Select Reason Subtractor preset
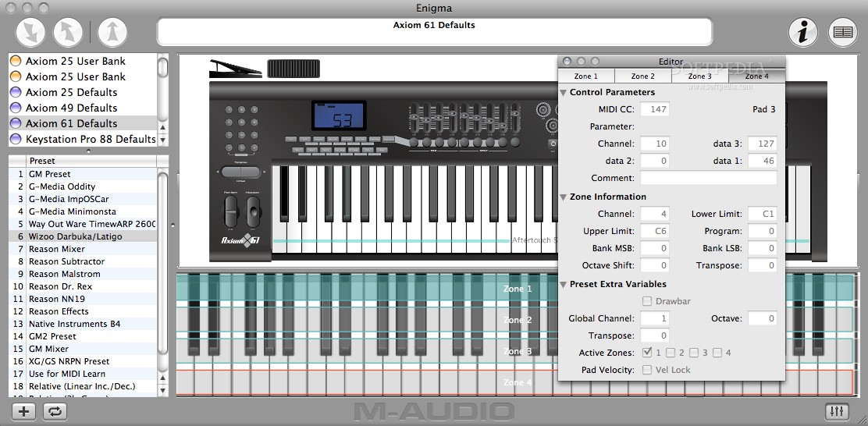This screenshot has height=426, width=868. pyautogui.click(x=83, y=261)
